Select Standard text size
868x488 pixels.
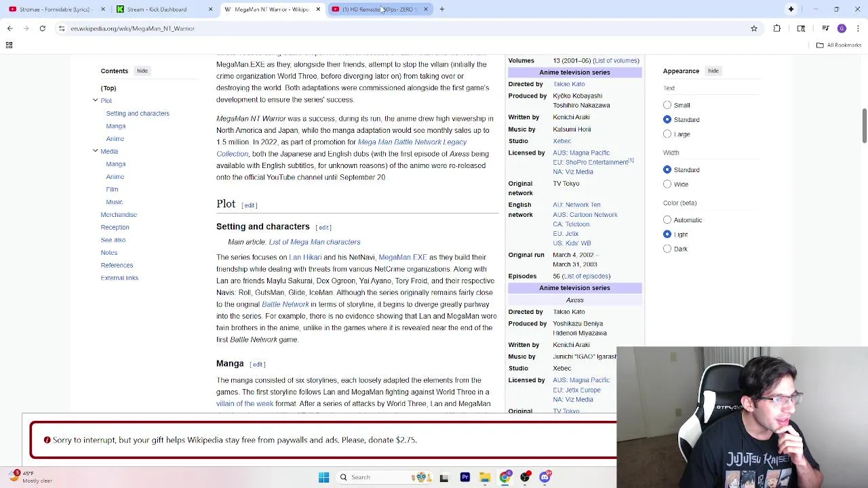pos(667,119)
